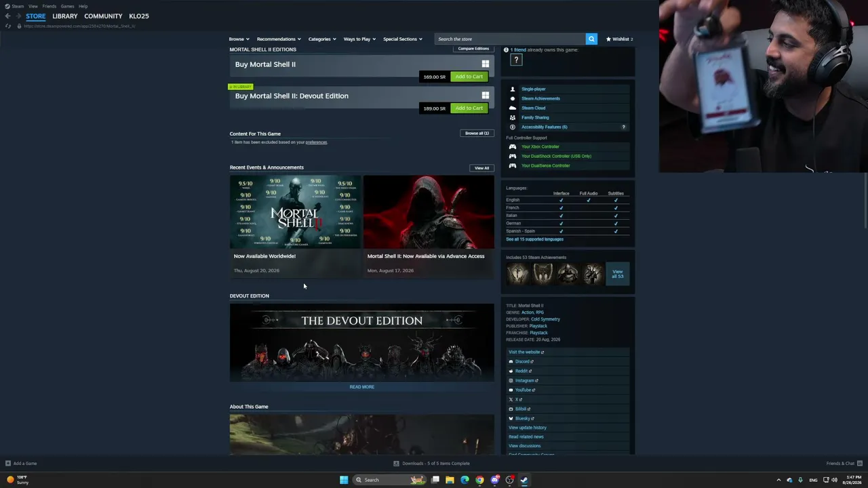Open the Bilibili link

(519, 409)
